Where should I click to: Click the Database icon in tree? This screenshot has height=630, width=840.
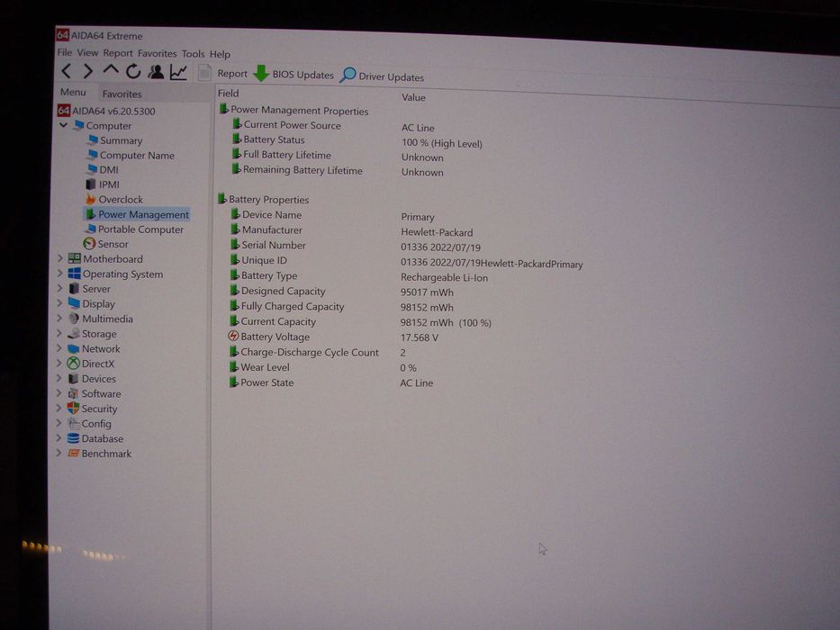click(73, 438)
